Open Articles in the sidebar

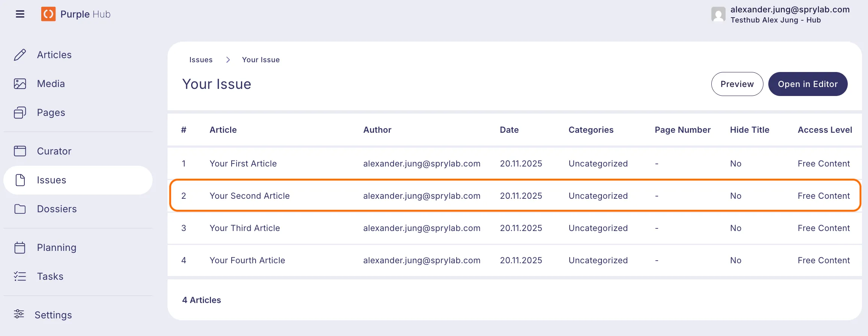coord(54,55)
